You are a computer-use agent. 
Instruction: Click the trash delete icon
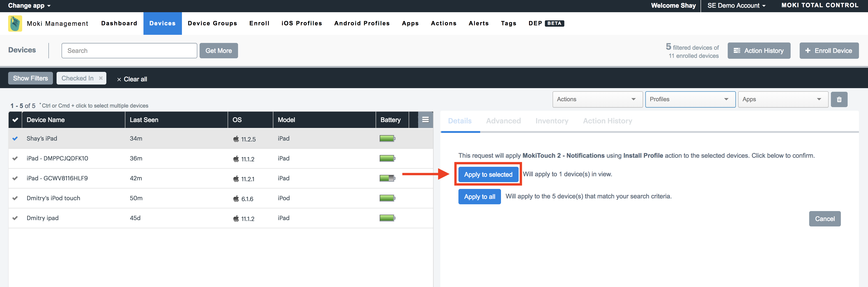[839, 99]
